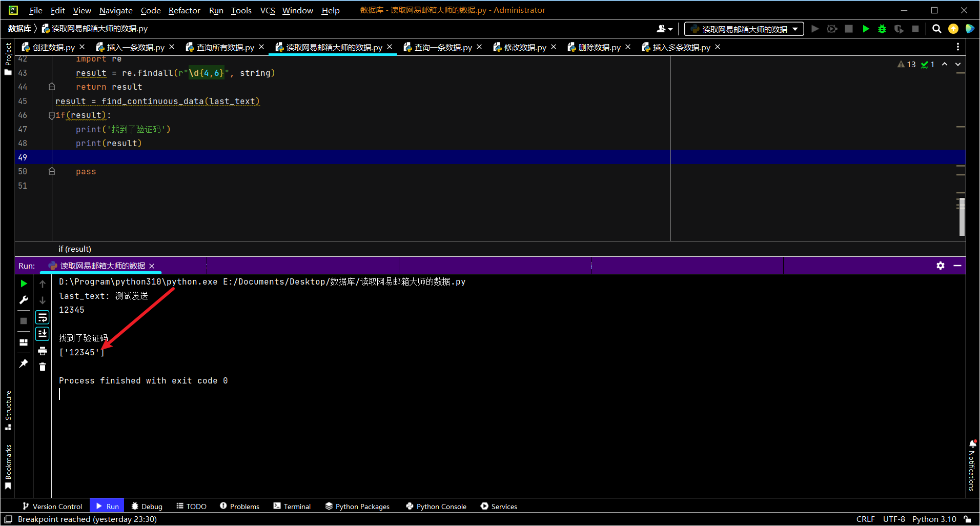Jump down the stack trace arrow
This screenshot has width=980, height=526.
(x=43, y=300)
